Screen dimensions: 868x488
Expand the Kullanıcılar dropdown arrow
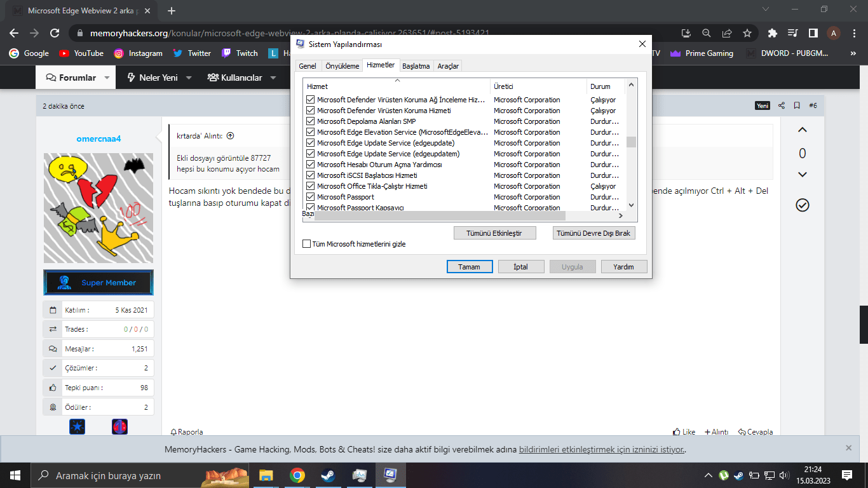273,78
